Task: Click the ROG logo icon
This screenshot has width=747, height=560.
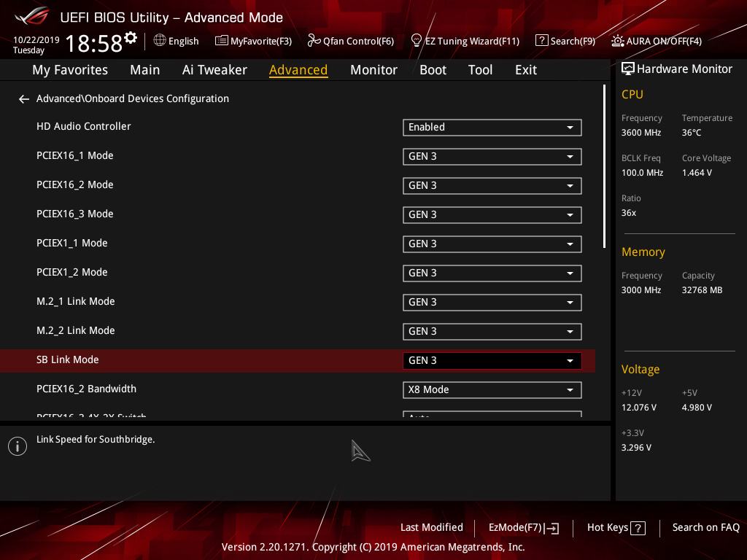Action: point(31,16)
